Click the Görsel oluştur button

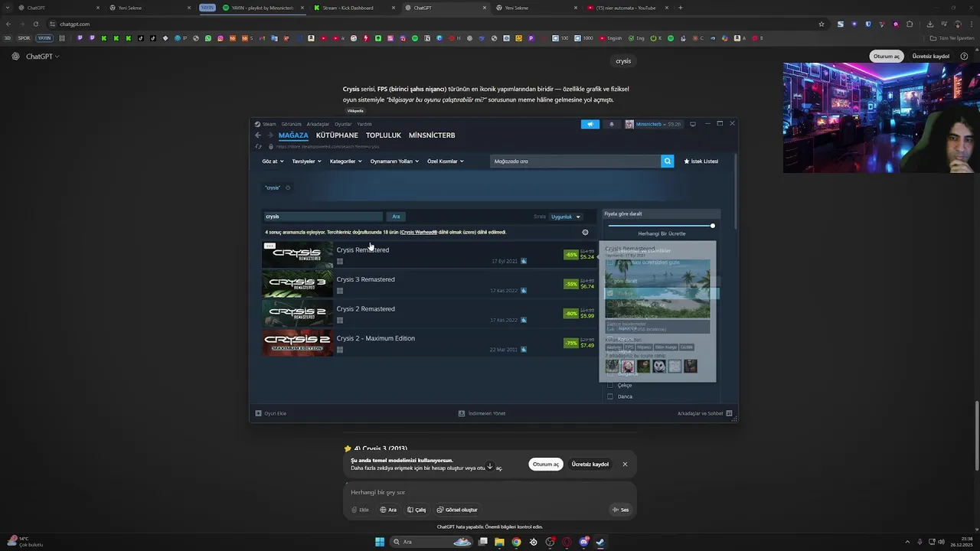click(457, 510)
